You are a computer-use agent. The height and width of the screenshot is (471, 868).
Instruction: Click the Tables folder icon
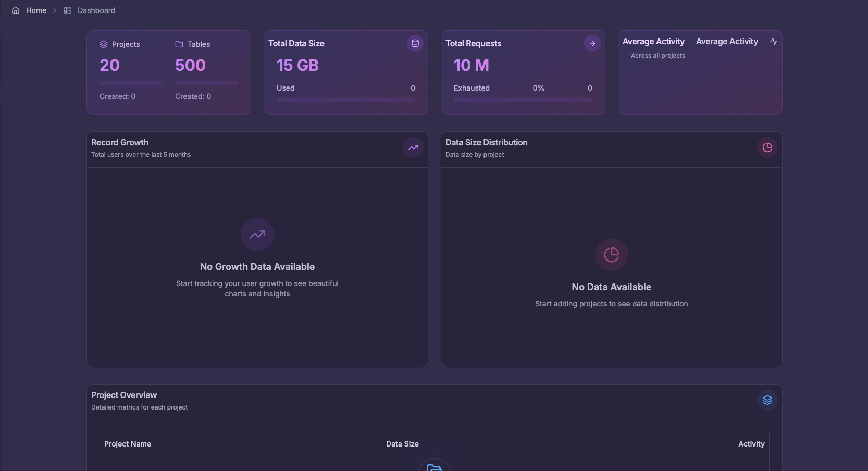pyautogui.click(x=179, y=44)
